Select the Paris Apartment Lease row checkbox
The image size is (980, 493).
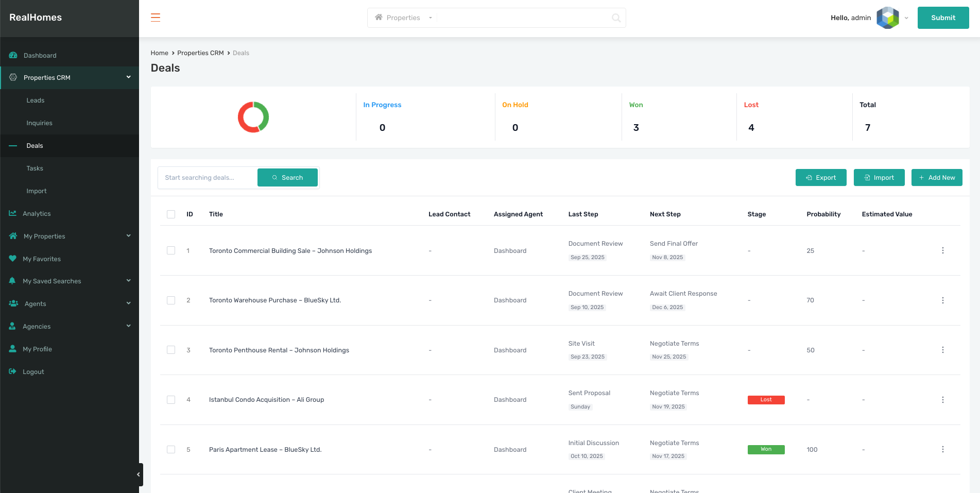(x=171, y=450)
